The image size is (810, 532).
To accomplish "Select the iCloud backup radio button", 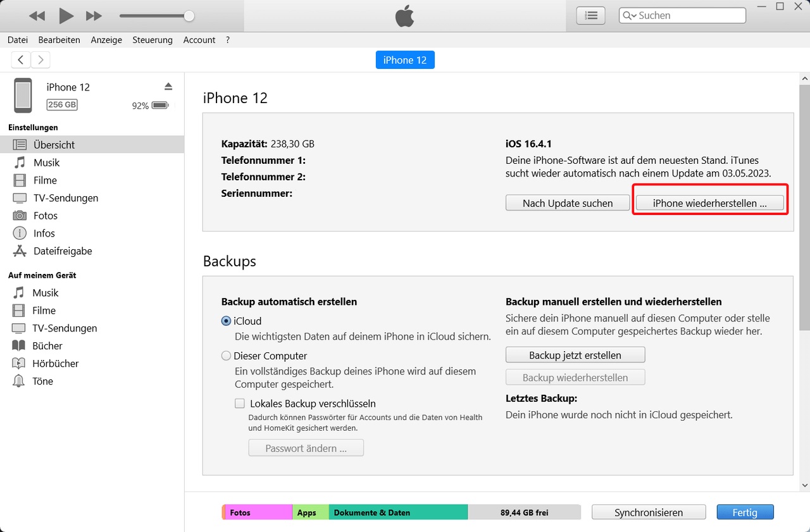I will pos(226,321).
